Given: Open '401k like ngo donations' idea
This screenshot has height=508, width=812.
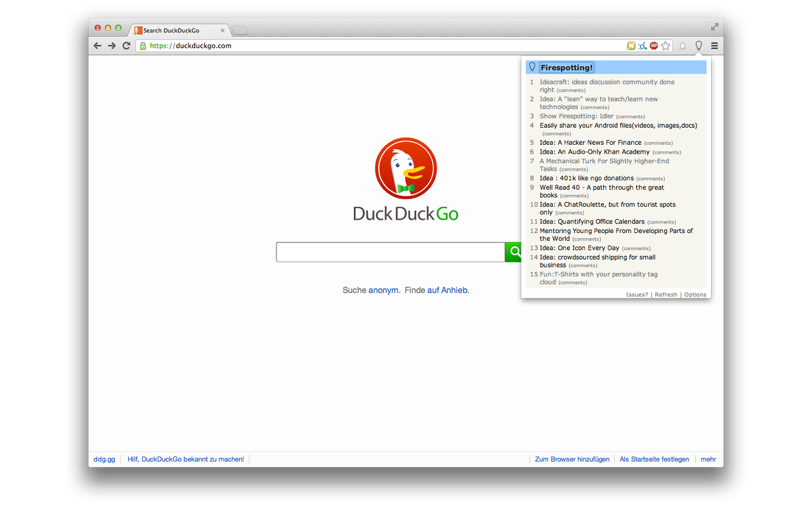Looking at the screenshot, I should coord(587,178).
